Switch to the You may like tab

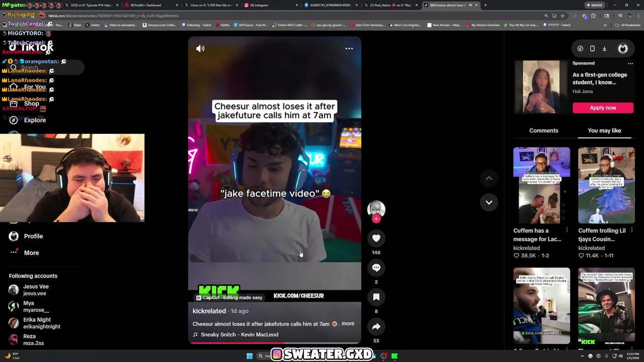coord(604,131)
